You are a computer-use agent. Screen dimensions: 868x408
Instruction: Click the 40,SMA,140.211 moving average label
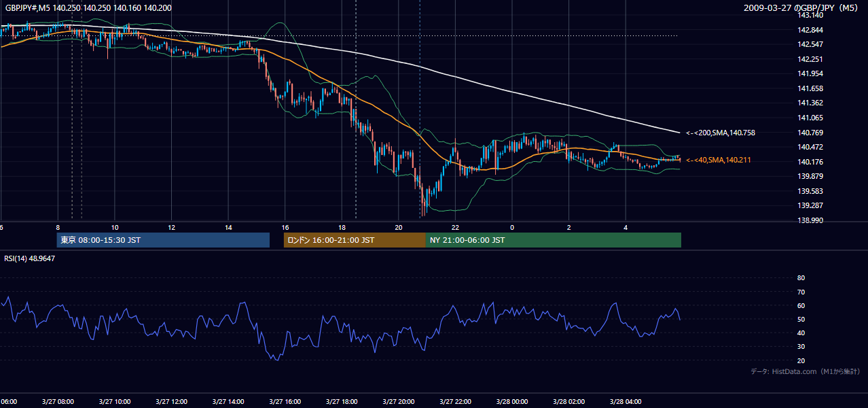pos(719,160)
